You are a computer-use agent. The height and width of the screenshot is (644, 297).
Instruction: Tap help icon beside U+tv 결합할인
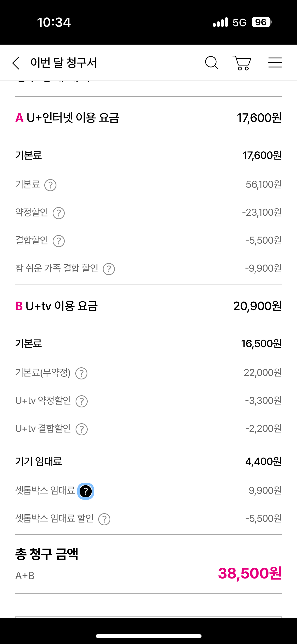(82, 429)
